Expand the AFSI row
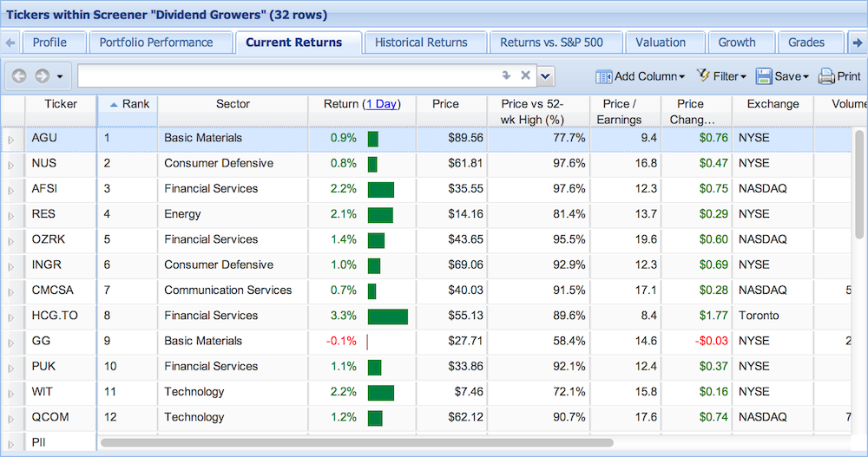This screenshot has height=457, width=868. 10,191
